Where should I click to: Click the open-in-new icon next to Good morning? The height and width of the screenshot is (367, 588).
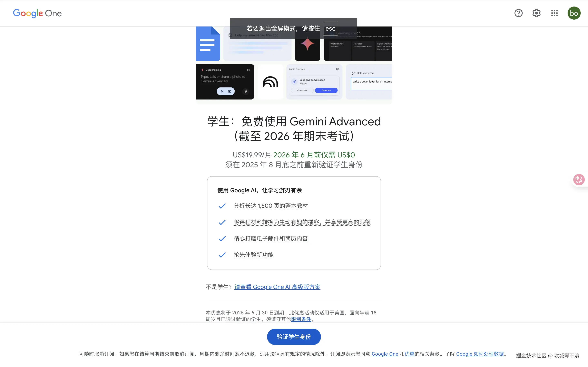point(248,70)
